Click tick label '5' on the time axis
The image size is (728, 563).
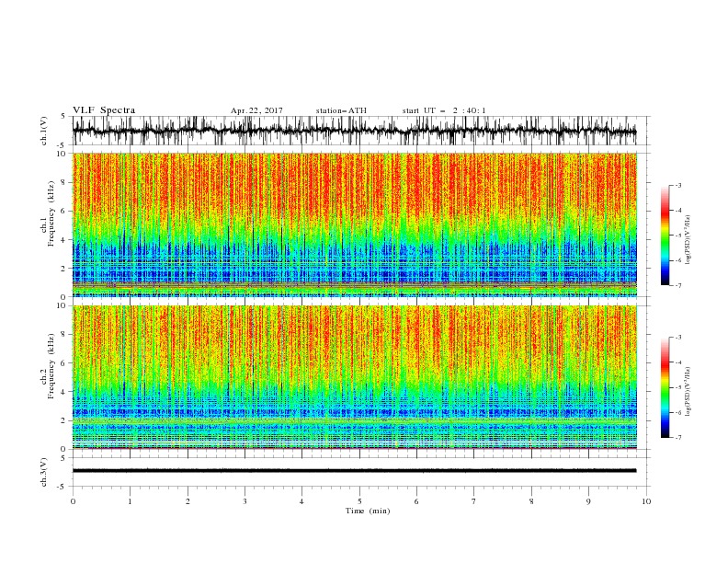tap(359, 501)
